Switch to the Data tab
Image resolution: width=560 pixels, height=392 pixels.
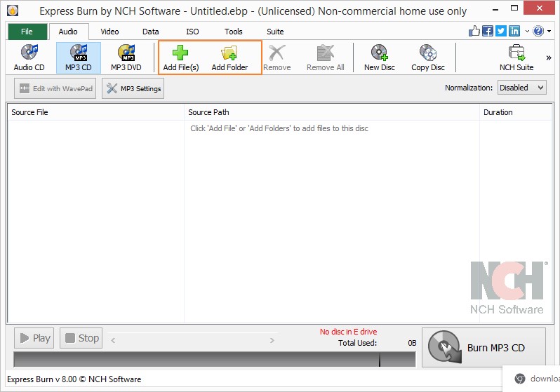[151, 32]
